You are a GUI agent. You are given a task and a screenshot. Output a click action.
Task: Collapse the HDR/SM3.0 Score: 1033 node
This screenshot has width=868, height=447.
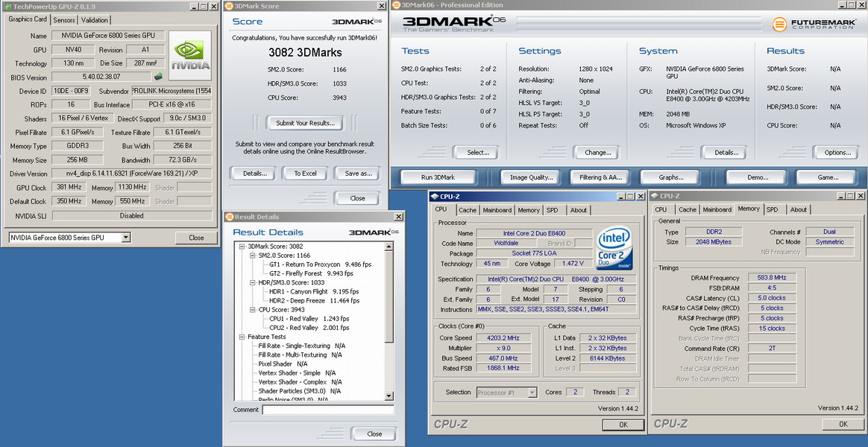(x=253, y=282)
